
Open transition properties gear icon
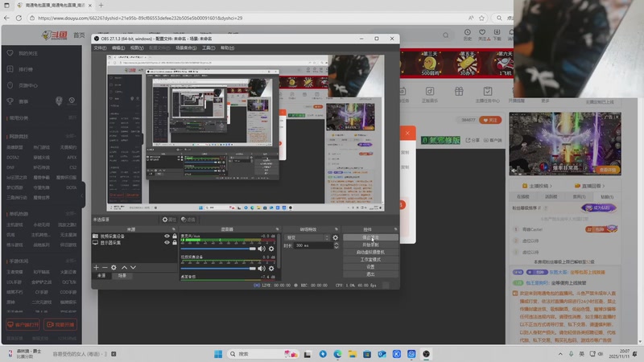[335, 237]
